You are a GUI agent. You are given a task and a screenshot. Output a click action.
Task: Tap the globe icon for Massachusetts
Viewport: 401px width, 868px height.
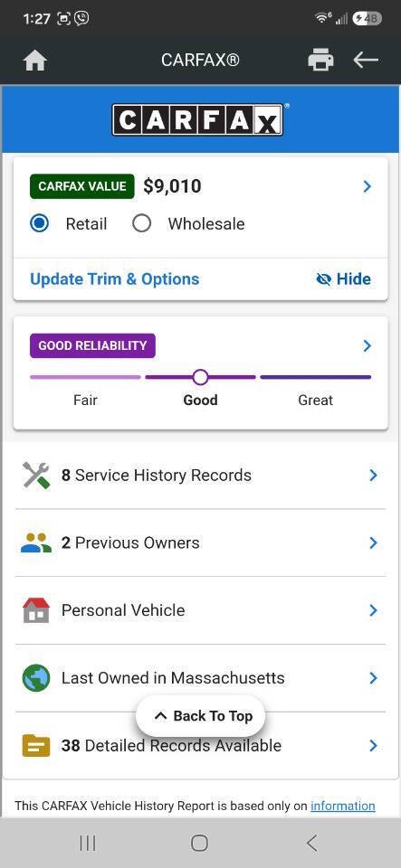pyautogui.click(x=36, y=677)
